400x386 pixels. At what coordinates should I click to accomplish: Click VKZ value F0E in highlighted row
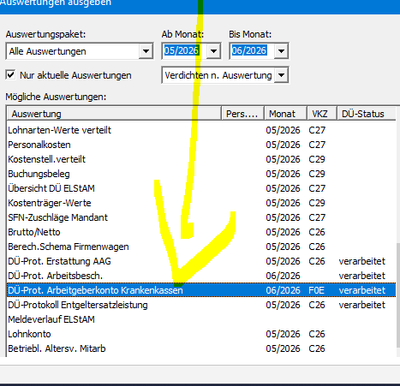click(x=316, y=290)
